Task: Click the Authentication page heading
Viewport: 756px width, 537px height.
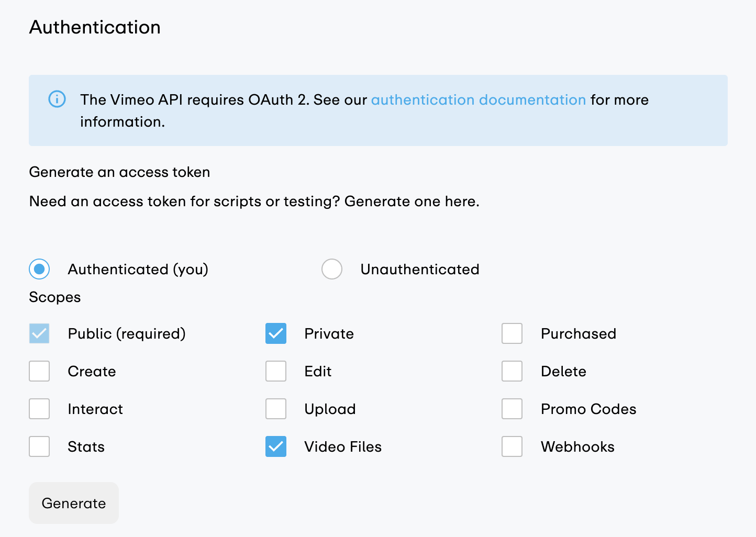Action: pyautogui.click(x=95, y=27)
